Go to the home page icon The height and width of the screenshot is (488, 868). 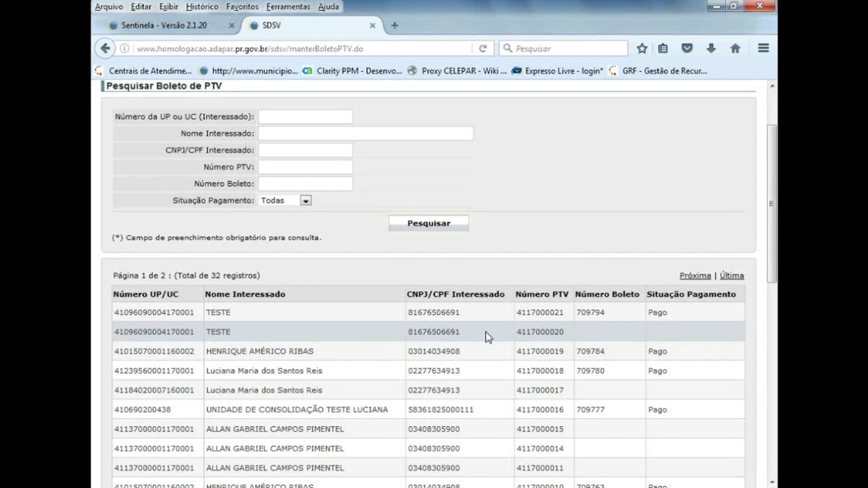point(735,48)
